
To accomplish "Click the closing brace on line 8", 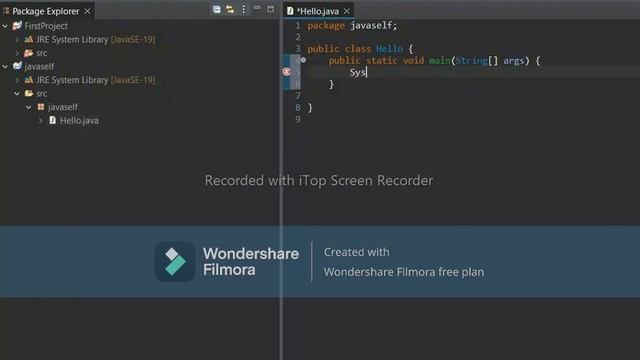I will [x=310, y=108].
